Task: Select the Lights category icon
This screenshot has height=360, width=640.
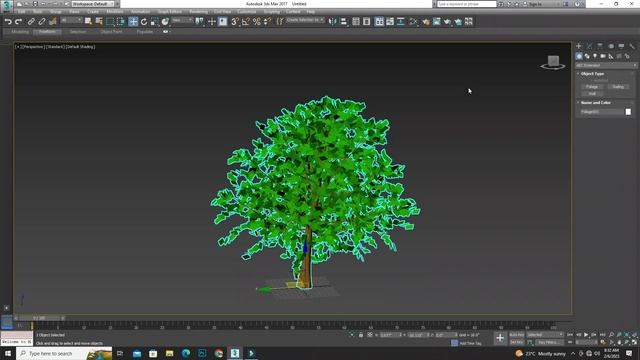Action: (595, 56)
